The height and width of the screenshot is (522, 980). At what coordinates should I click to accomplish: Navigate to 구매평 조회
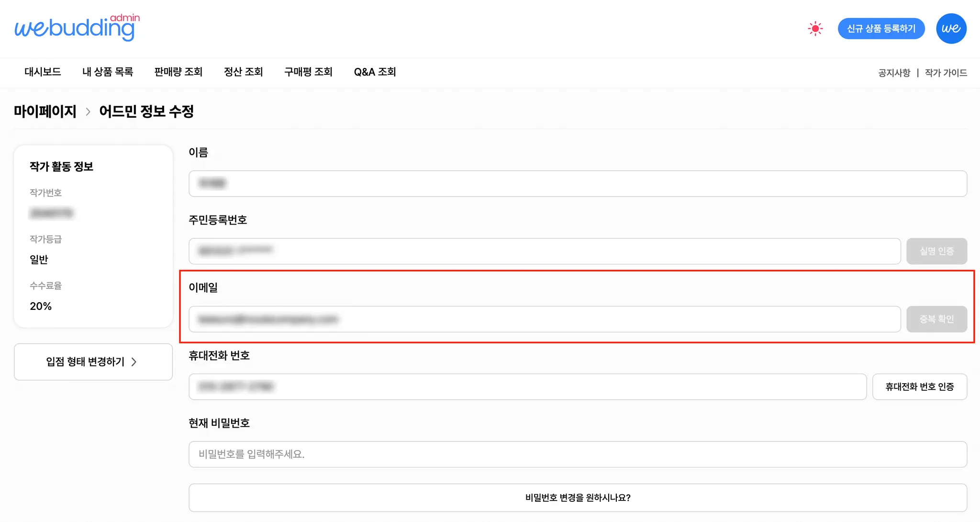(x=308, y=72)
